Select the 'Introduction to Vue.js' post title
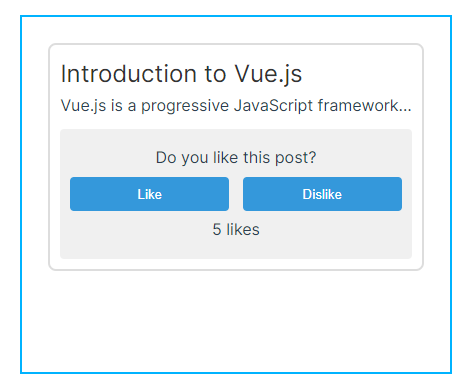 coord(181,74)
